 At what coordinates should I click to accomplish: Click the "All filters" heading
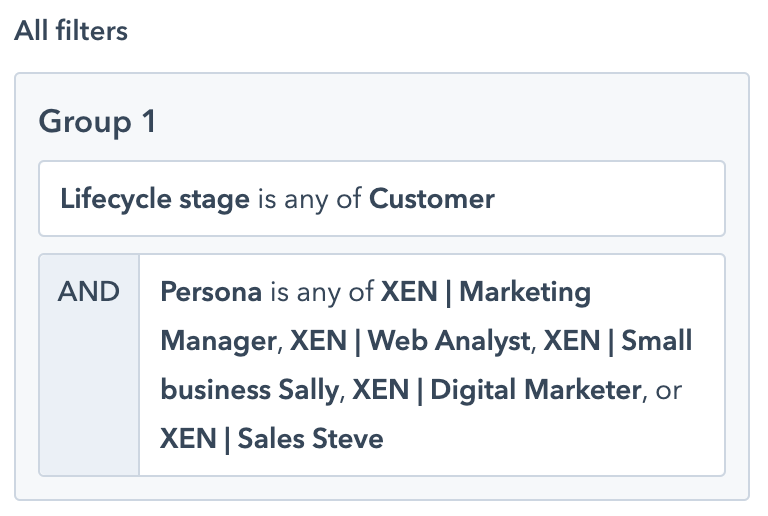71,31
